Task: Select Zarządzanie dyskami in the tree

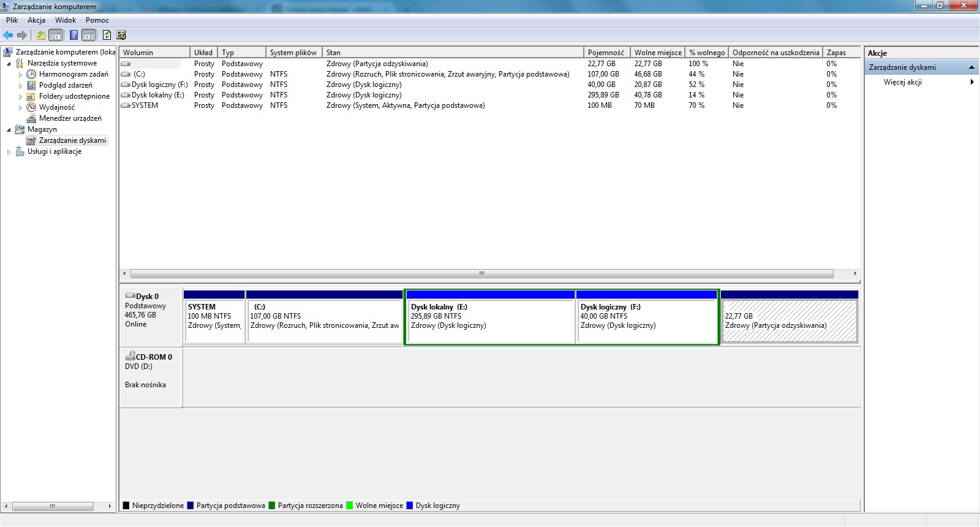Action: click(72, 140)
